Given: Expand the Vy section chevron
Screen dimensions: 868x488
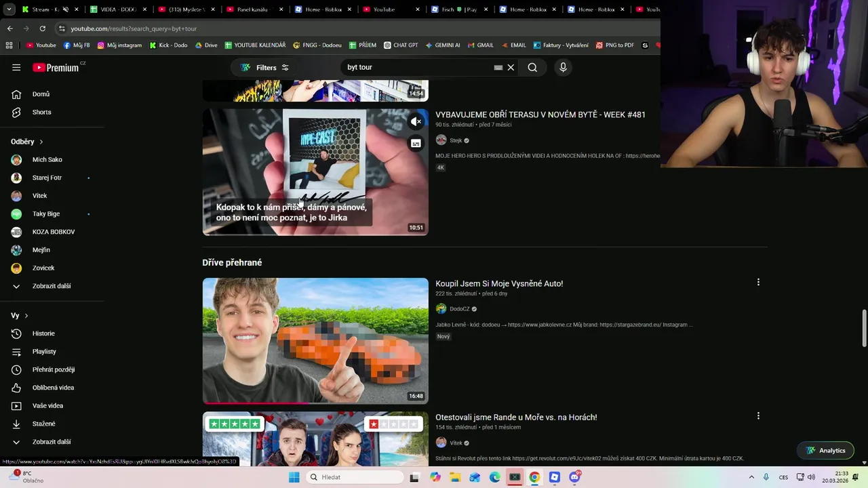Looking at the screenshot, I should coord(26,316).
